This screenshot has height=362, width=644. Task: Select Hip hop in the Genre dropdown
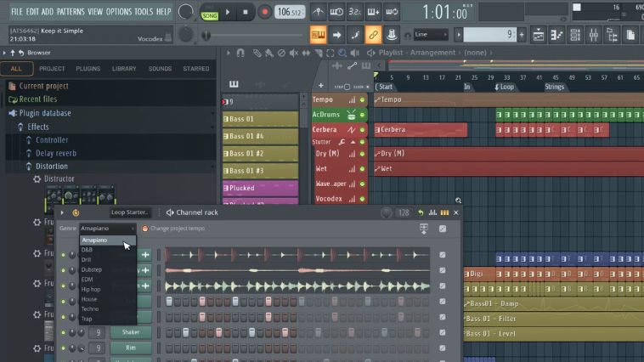point(91,289)
